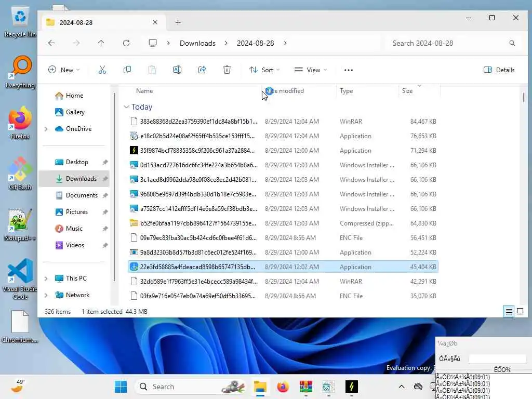The width and height of the screenshot is (532, 399).
Task: Click Downloads in the breadcrumb path
Action: (x=197, y=43)
